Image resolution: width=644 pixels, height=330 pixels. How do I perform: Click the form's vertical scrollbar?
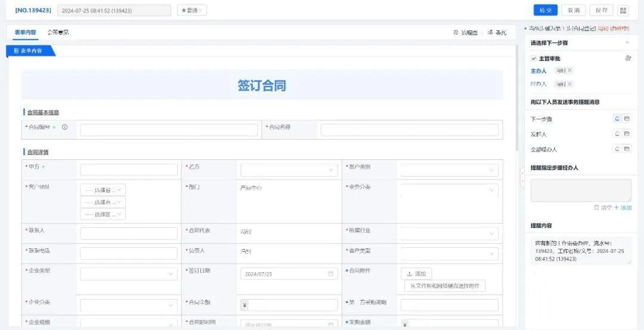coord(518,98)
